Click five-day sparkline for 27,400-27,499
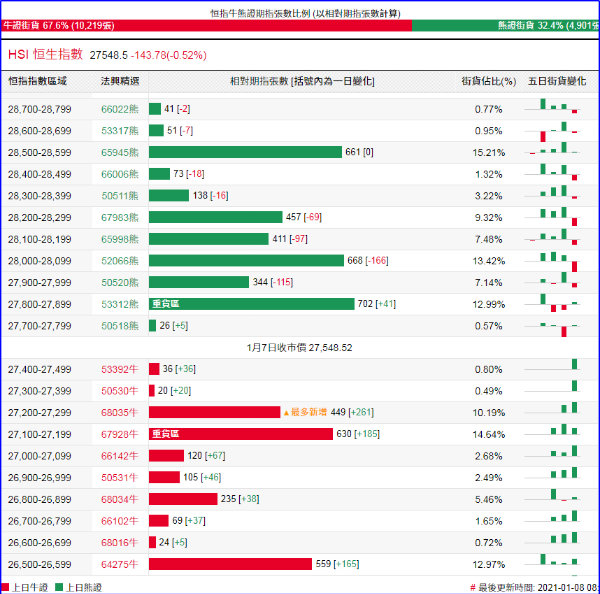This screenshot has width=600, height=594. pyautogui.click(x=552, y=365)
